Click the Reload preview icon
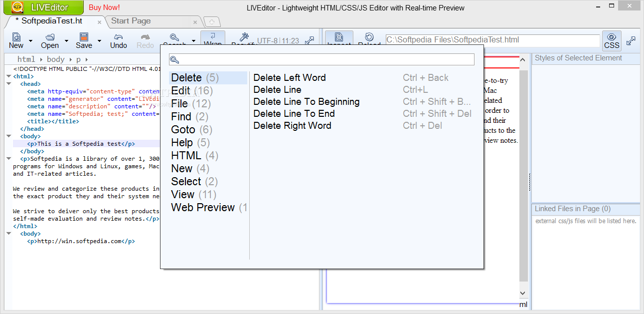Image resolution: width=644 pixels, height=314 pixels. (369, 37)
